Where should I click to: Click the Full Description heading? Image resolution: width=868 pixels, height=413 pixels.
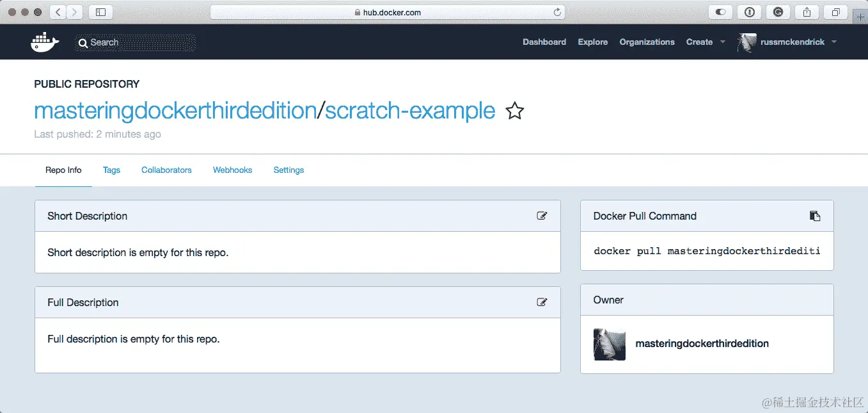coord(83,302)
